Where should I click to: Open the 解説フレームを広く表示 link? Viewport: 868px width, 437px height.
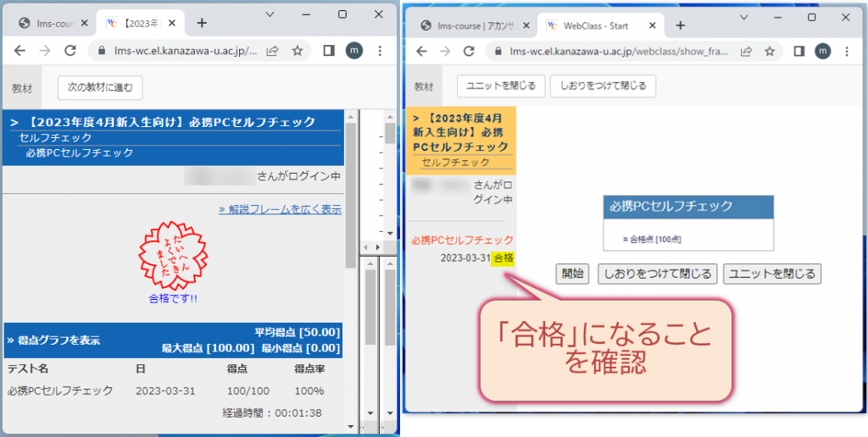tap(280, 210)
